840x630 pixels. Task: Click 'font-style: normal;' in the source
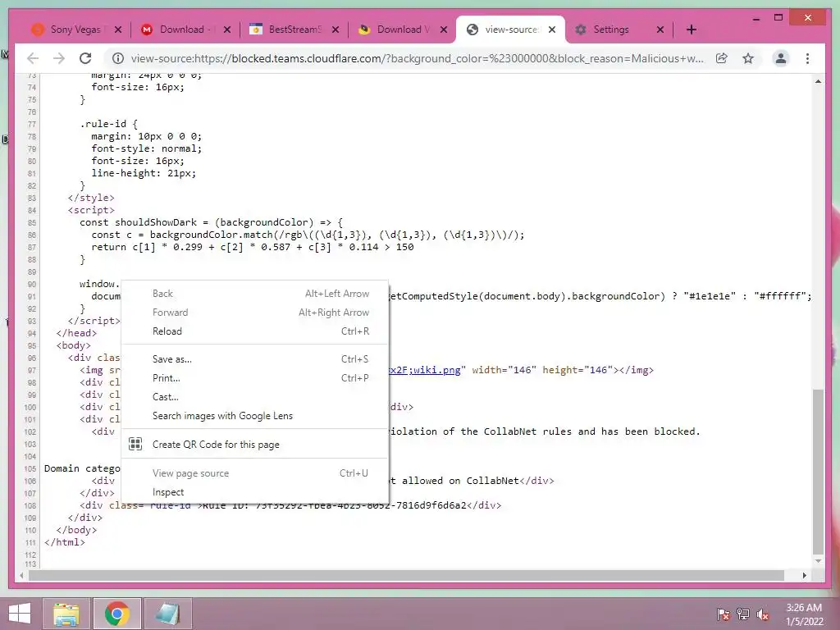147,148
